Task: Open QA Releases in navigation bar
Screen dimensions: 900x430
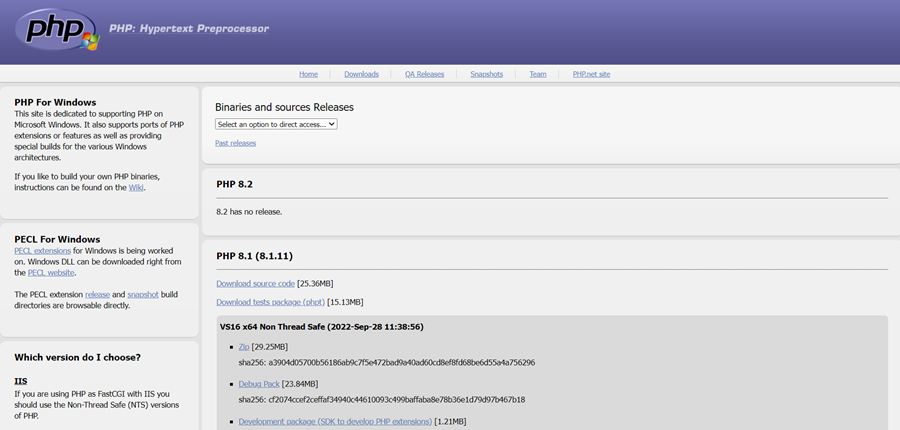Action: click(424, 74)
